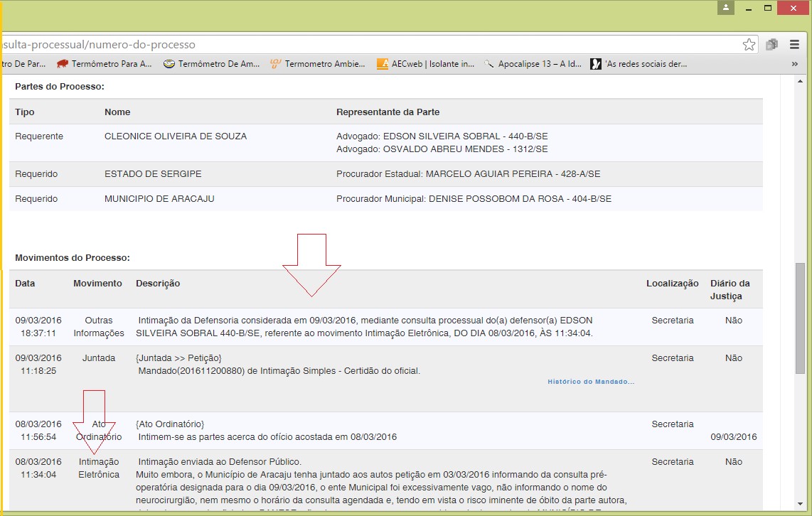Open the 'Termômetro Para A...' bookmark
Screen dimensions: 812x516
coord(105,64)
